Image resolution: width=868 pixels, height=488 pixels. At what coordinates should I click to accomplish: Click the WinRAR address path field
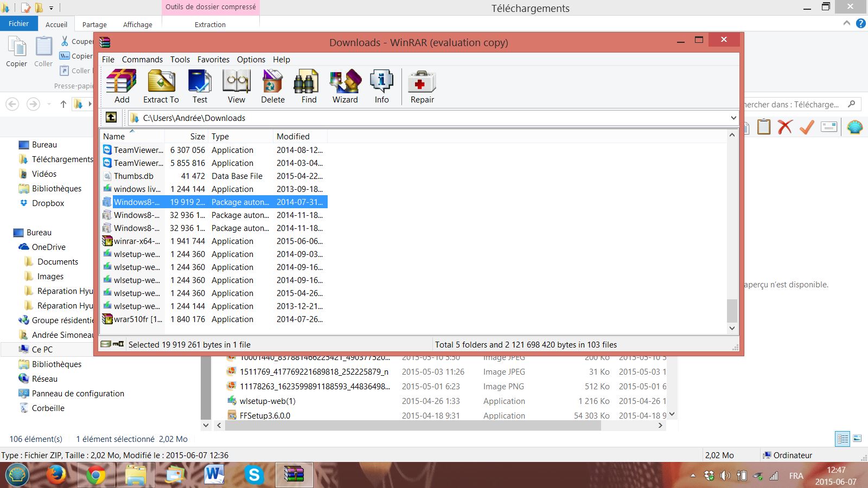[x=433, y=118]
